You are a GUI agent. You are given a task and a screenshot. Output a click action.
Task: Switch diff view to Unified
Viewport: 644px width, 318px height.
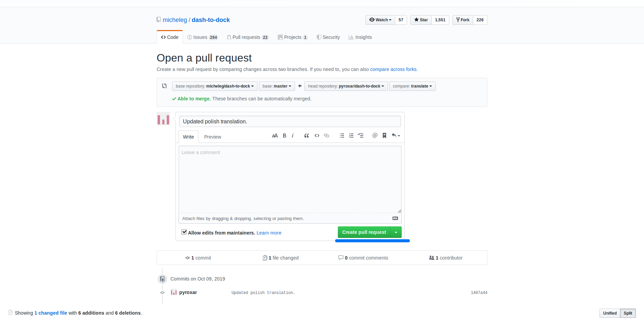(610, 313)
